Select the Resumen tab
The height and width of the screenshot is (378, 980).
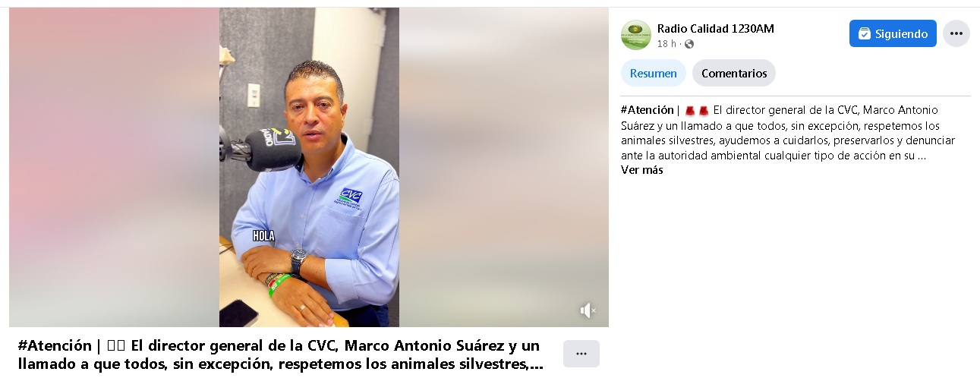pyautogui.click(x=654, y=74)
